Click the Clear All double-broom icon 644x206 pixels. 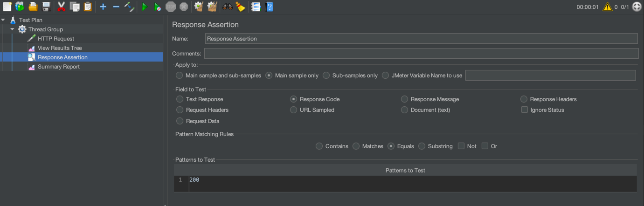click(212, 7)
